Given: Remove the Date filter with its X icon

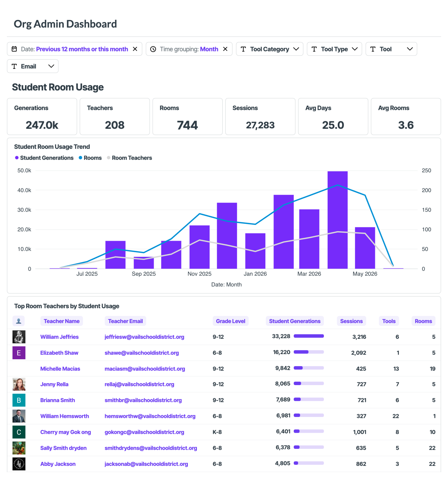Looking at the screenshot, I should 135,49.
